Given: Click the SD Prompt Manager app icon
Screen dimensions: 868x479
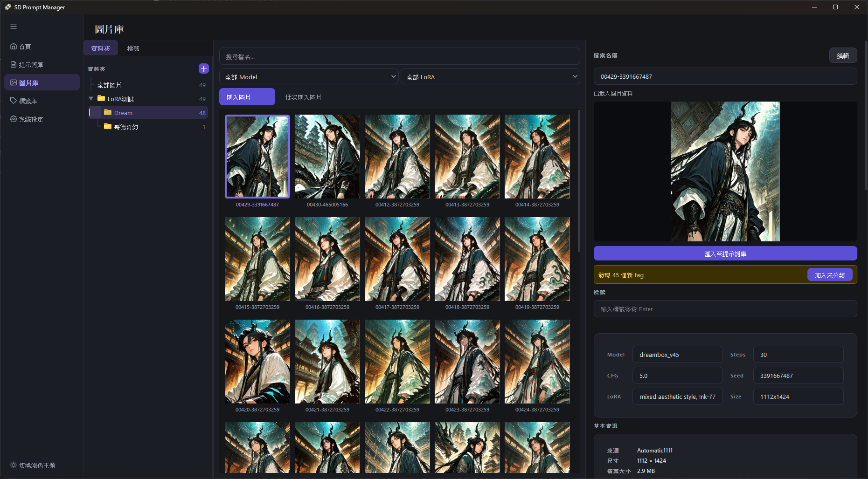Looking at the screenshot, I should click(8, 7).
